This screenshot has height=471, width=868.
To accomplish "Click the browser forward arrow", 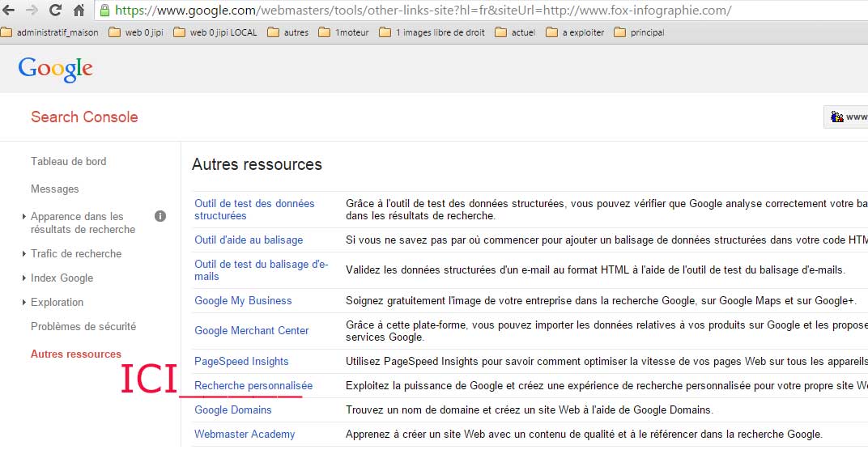I will (x=32, y=10).
